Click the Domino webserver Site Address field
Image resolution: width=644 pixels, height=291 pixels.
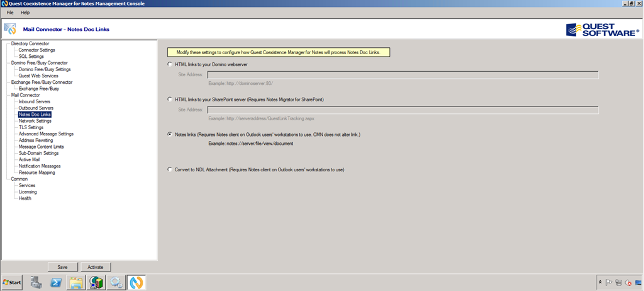[403, 75]
